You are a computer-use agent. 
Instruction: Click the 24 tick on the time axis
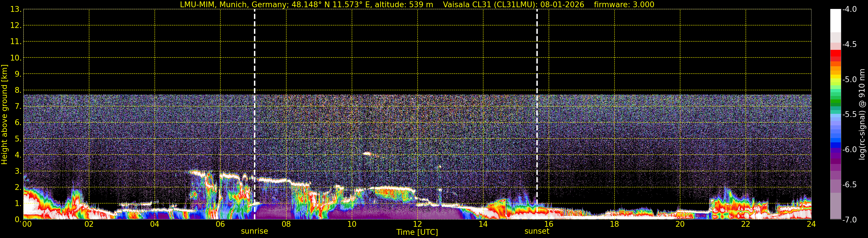[x=811, y=224]
